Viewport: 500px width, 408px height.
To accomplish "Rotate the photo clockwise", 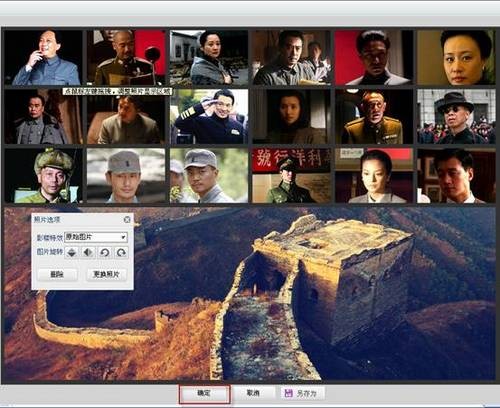I will click(121, 252).
